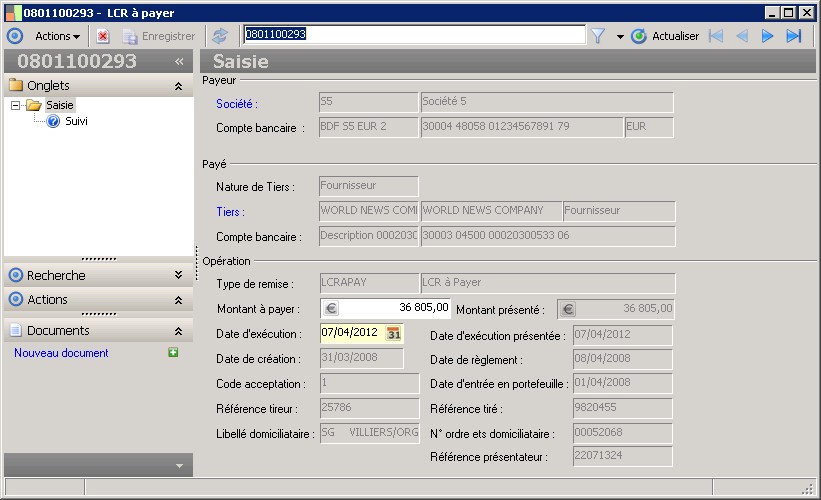Go to first record navigation icon

pyautogui.click(x=716, y=36)
